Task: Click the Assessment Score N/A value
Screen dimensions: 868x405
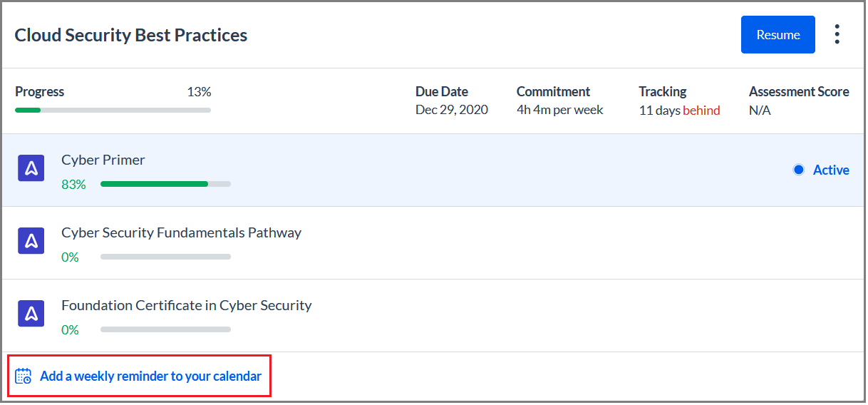Action: (x=760, y=111)
